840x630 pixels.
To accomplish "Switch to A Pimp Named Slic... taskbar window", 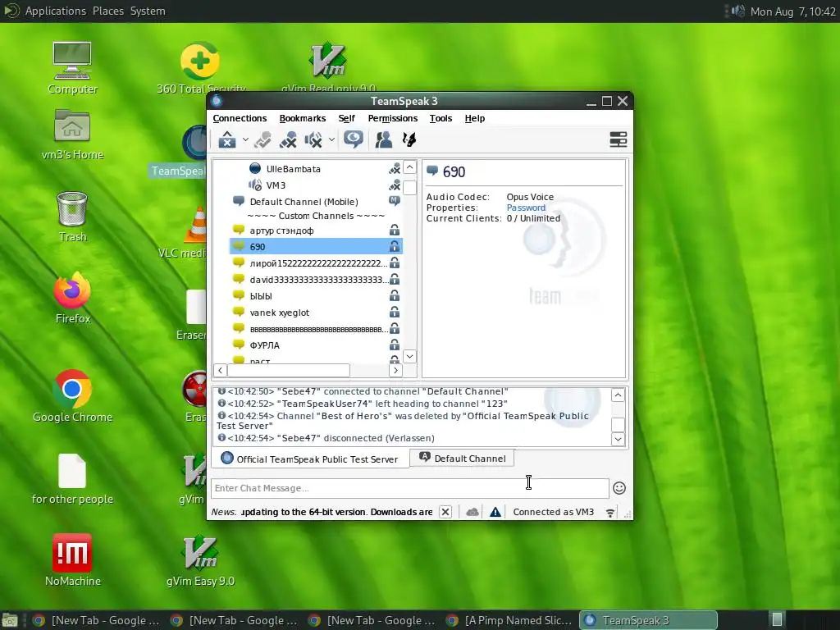I will coord(509,620).
